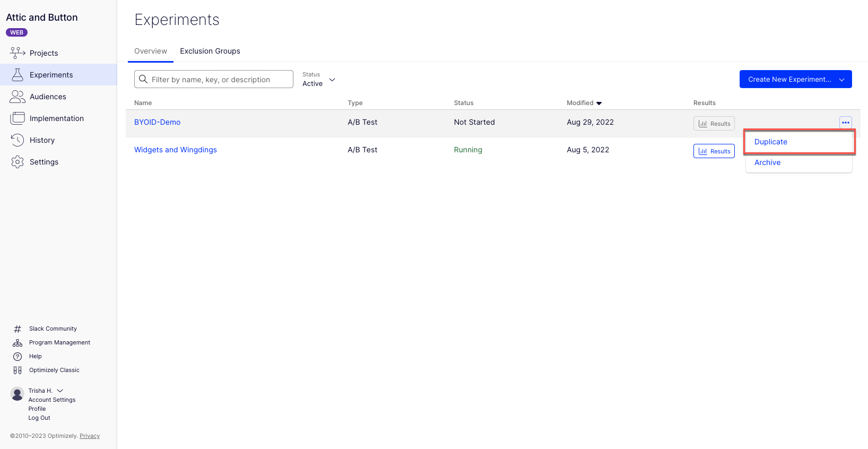
Task: Click the Name column header
Action: (x=143, y=103)
